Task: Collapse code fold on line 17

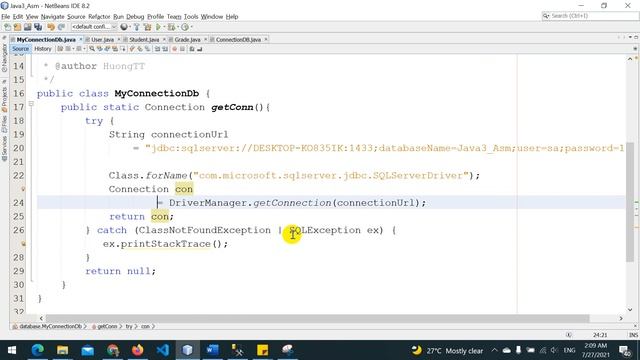Action: click(31, 104)
